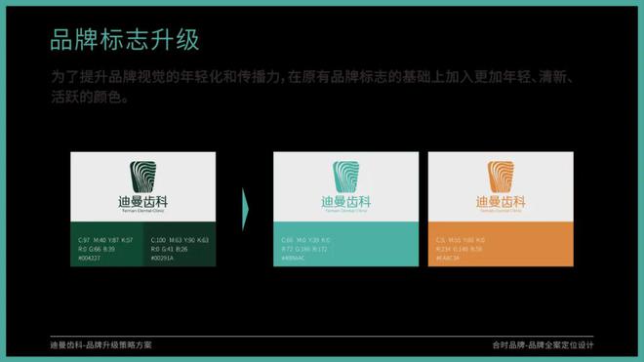This screenshot has width=644, height=362.
Task: Click the CMYK values on the orange swatch
Action: click(x=461, y=240)
